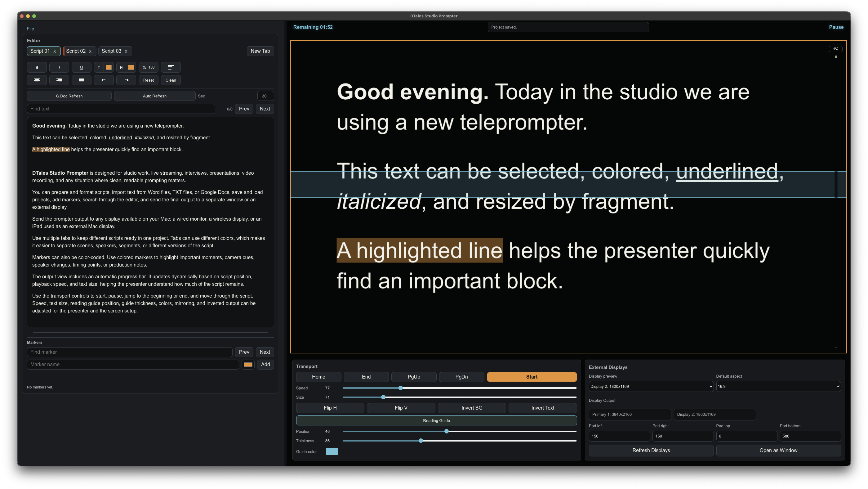Close the Script 03 tab
This screenshot has width=868, height=489.
126,51
